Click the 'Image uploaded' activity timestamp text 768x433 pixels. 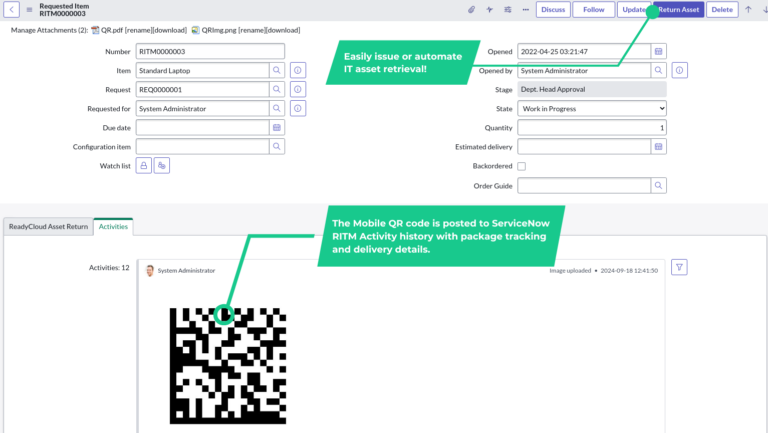[603, 270]
